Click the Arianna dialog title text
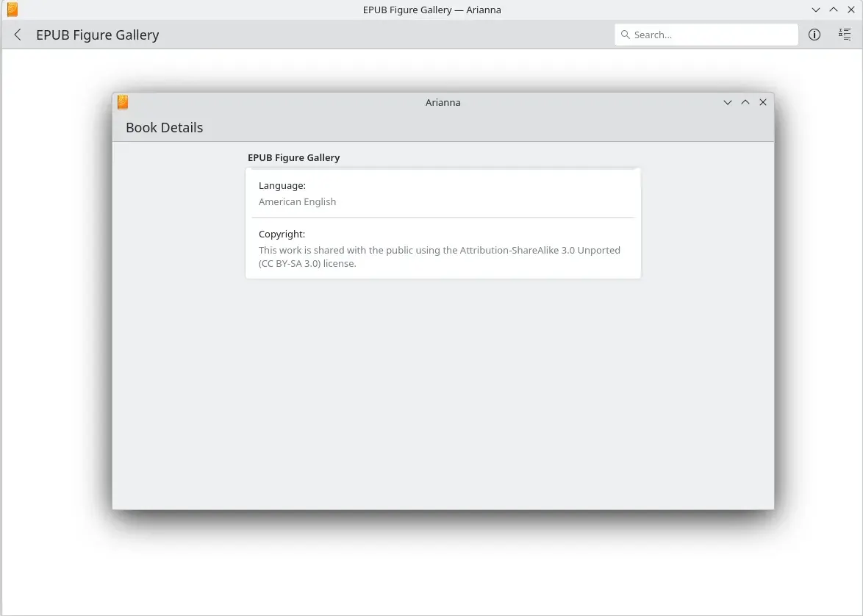 point(443,102)
